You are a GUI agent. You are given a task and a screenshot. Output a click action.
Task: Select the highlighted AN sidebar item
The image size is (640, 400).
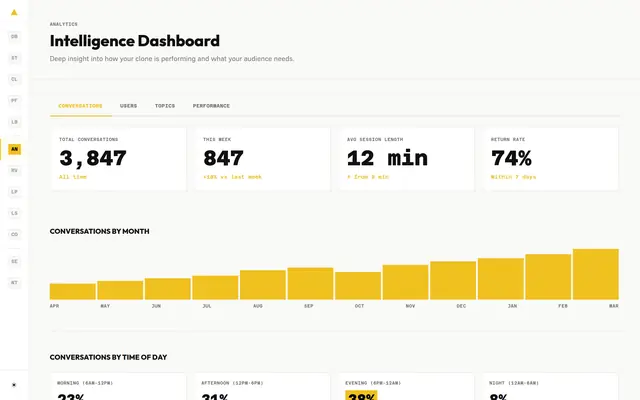pos(14,149)
